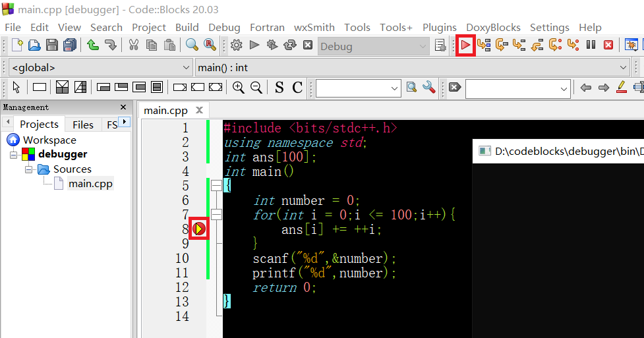Open Replace icon
This screenshot has height=338, width=644.
210,45
